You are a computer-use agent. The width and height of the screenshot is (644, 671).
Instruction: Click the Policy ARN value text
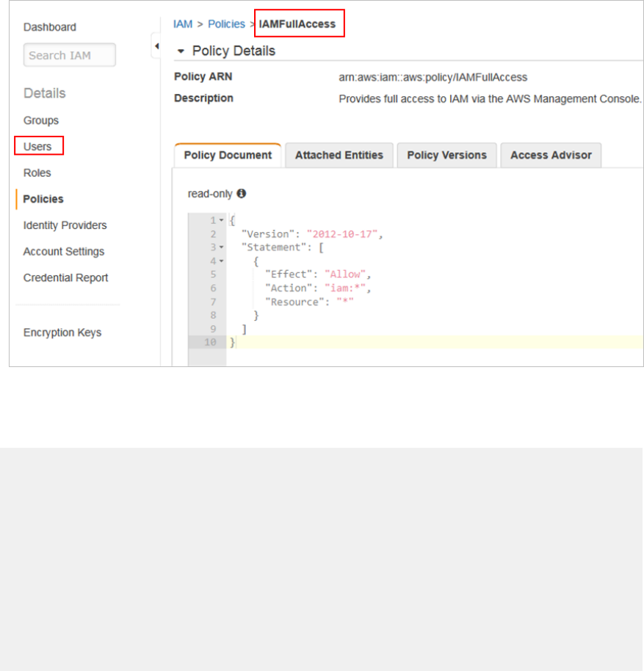coord(433,77)
